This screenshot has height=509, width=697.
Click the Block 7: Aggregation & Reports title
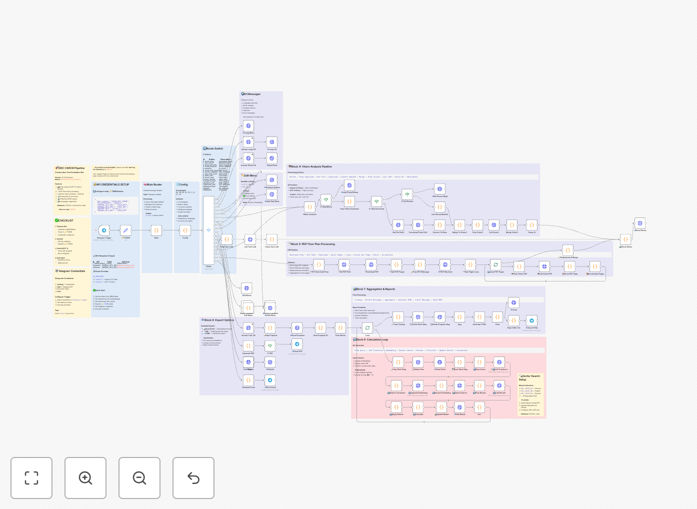pos(374,289)
